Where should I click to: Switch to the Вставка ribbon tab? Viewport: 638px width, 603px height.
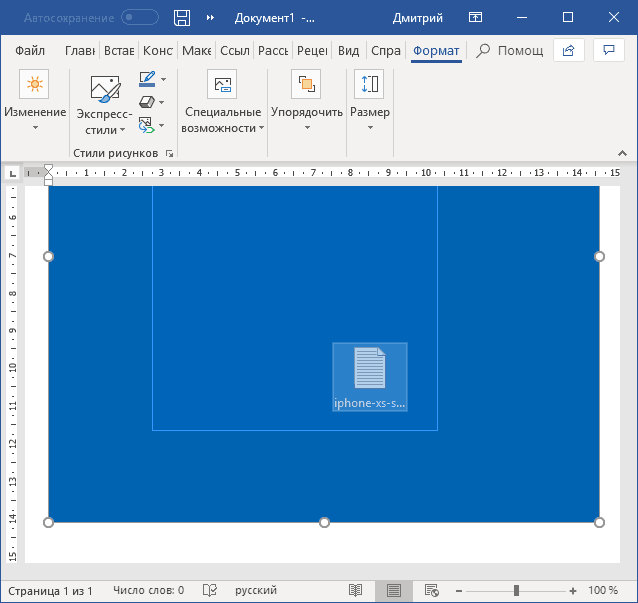coord(119,51)
